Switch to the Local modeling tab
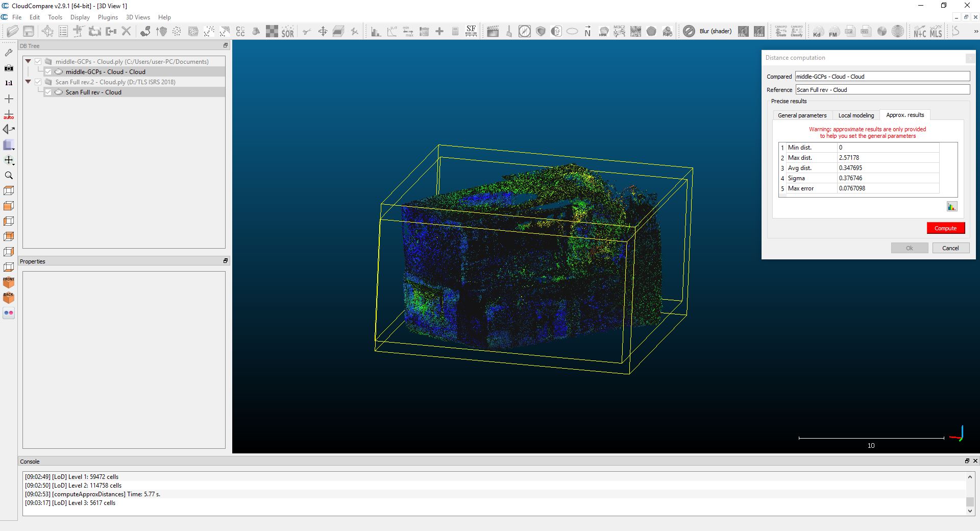This screenshot has width=980, height=531. pyautogui.click(x=856, y=115)
